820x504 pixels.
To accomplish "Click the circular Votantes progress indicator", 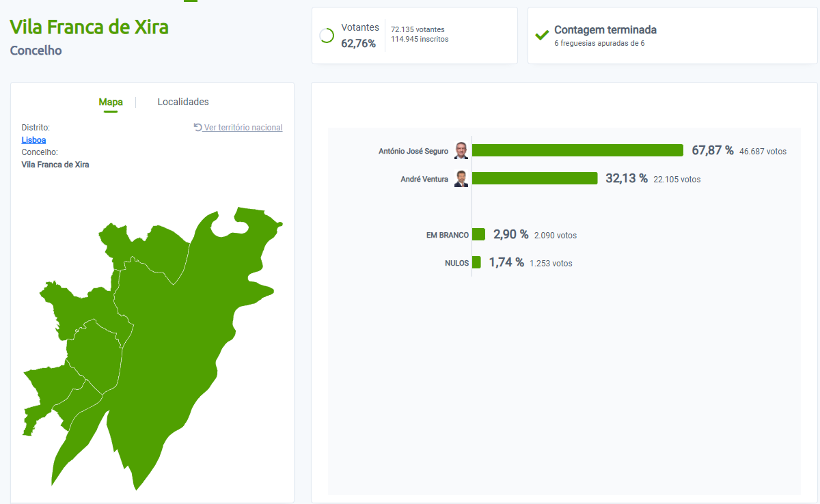I will [x=326, y=34].
